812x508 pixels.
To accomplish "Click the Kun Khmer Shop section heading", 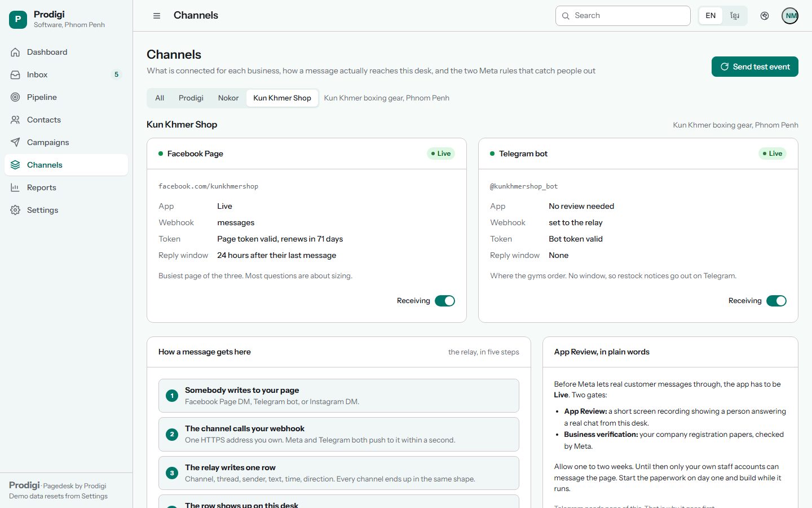I will [182, 125].
